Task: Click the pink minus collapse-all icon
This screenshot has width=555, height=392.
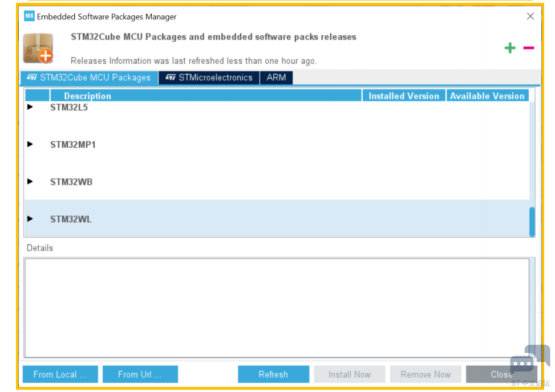Action: click(x=528, y=48)
